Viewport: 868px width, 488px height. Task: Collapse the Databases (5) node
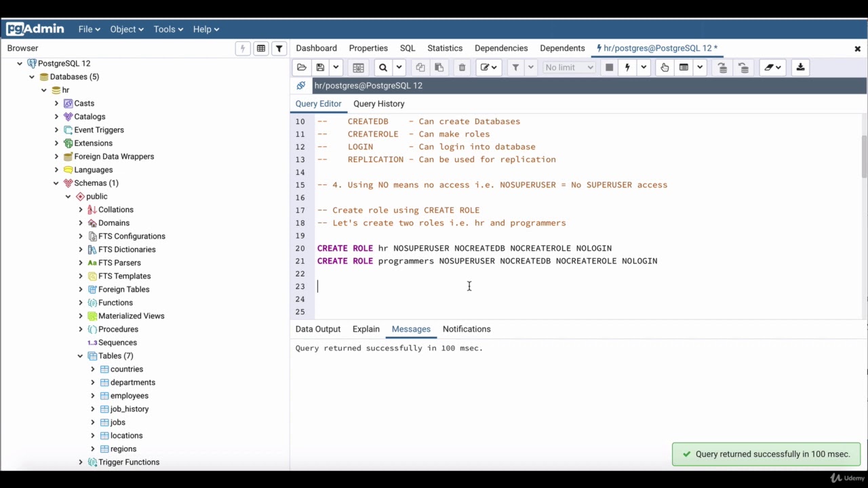[32, 77]
